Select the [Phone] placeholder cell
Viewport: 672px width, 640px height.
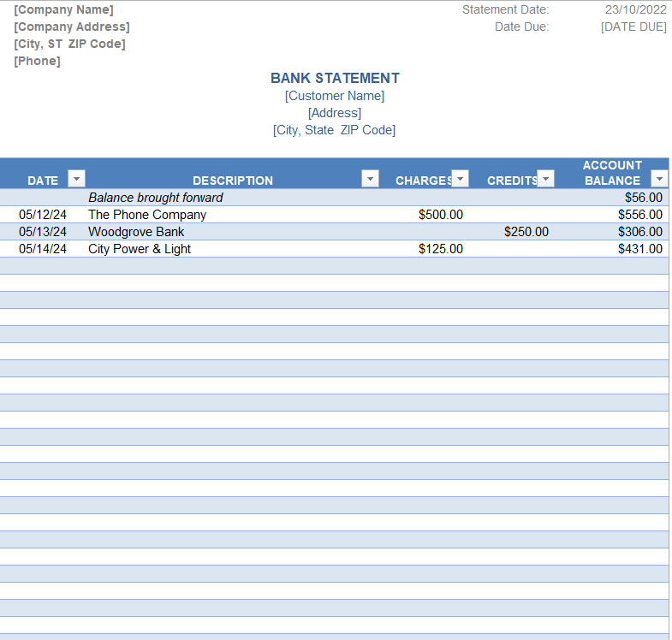37,61
